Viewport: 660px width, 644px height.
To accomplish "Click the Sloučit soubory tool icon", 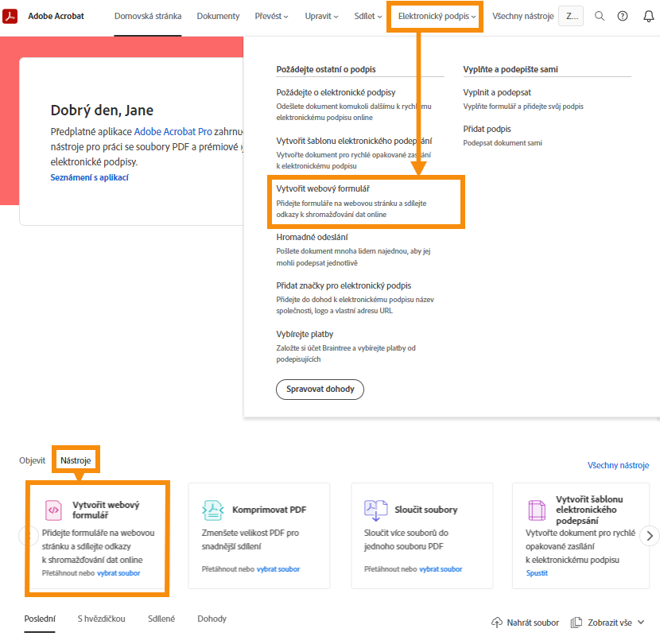I will 375,510.
